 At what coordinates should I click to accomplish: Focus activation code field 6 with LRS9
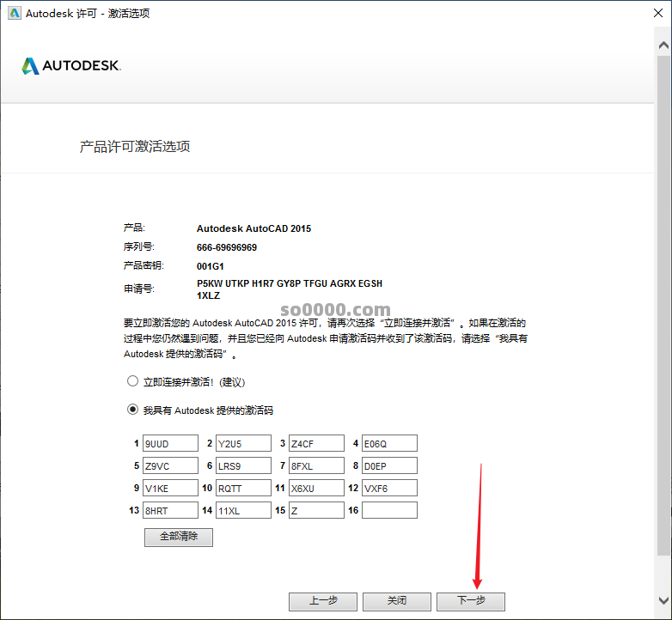(243, 465)
